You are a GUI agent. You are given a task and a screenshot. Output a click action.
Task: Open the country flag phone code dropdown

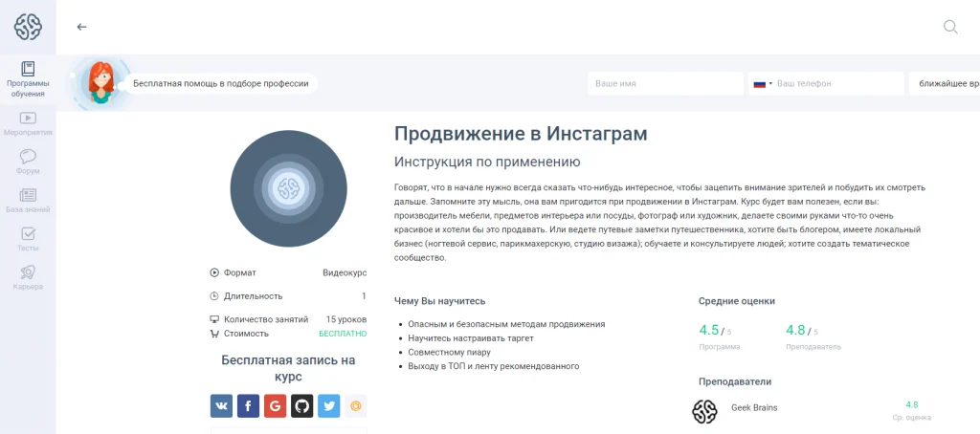coord(763,83)
